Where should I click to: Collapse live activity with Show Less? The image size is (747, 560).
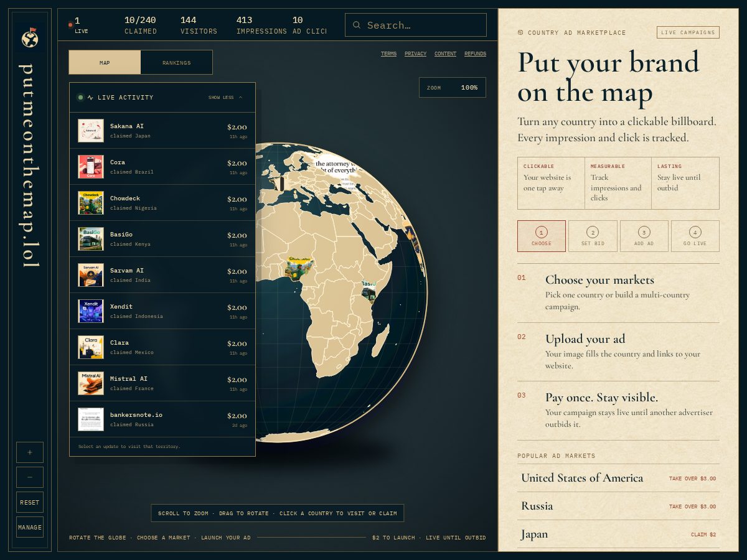(225, 98)
